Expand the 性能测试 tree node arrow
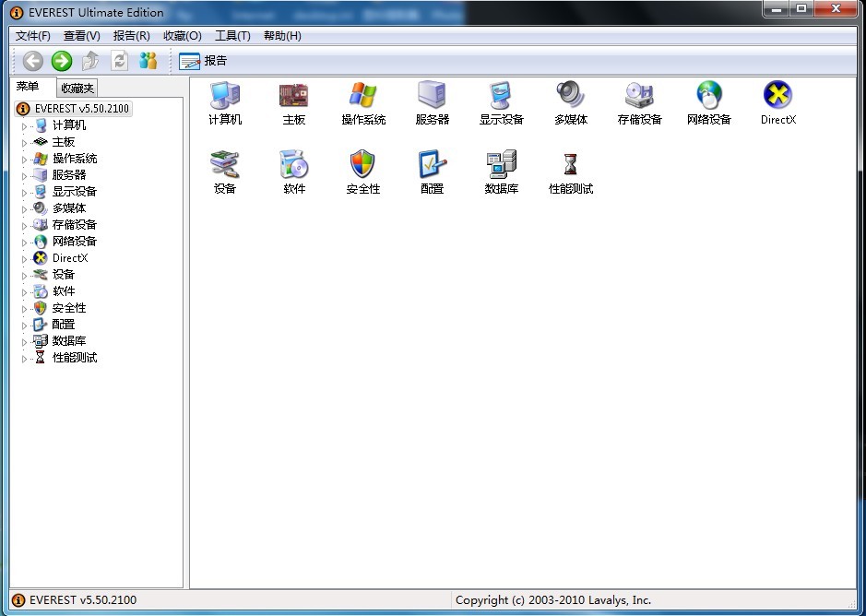 (25, 358)
